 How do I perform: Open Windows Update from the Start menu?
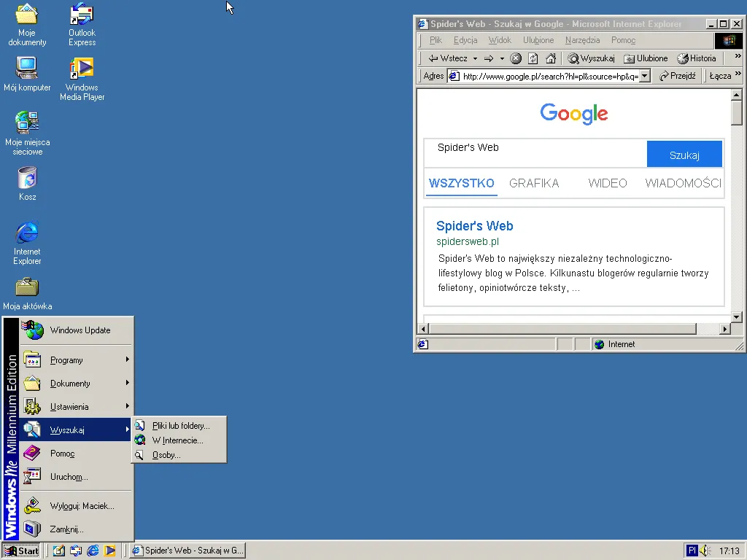(76, 330)
